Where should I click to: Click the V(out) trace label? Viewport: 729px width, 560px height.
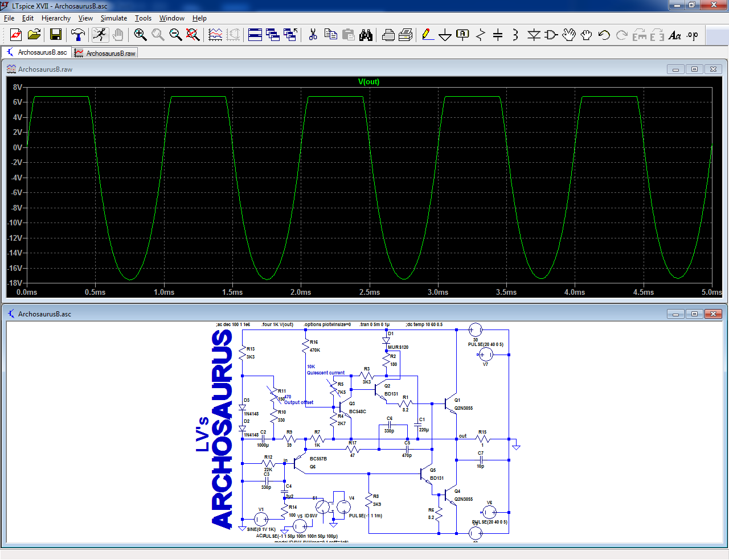click(368, 81)
